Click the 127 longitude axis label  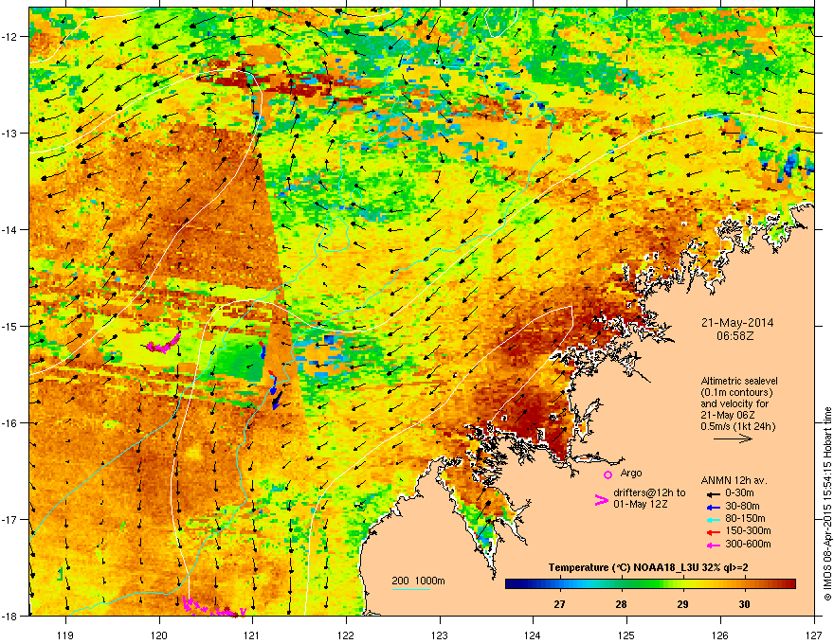click(x=814, y=635)
